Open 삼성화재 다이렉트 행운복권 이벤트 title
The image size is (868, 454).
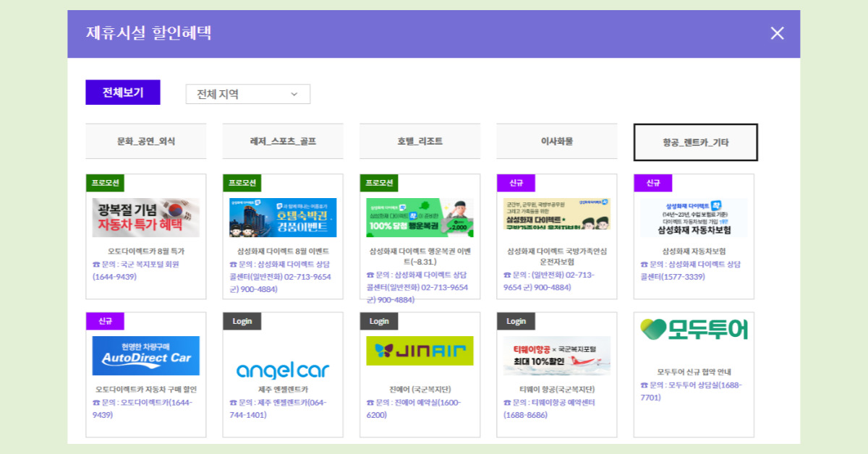(x=420, y=257)
